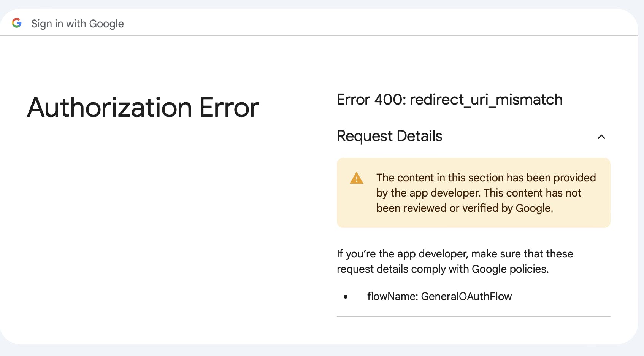Click the bullet beside flowName detail

(345, 297)
